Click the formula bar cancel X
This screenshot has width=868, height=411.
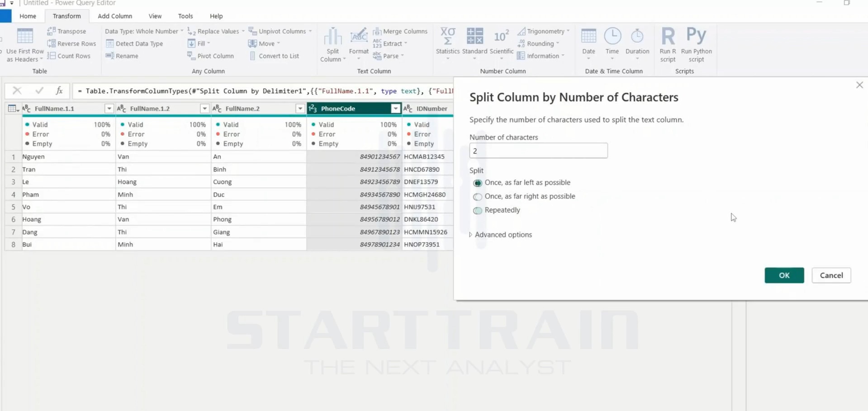[17, 91]
